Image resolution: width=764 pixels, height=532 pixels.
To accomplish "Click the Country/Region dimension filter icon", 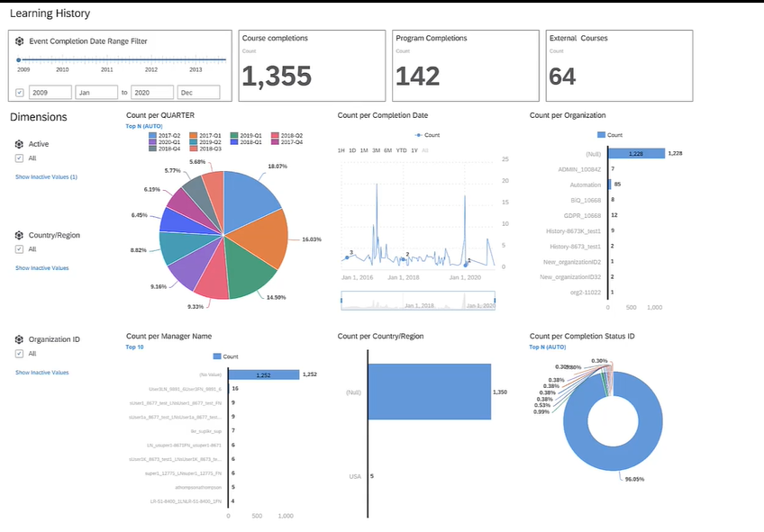I will (19, 235).
